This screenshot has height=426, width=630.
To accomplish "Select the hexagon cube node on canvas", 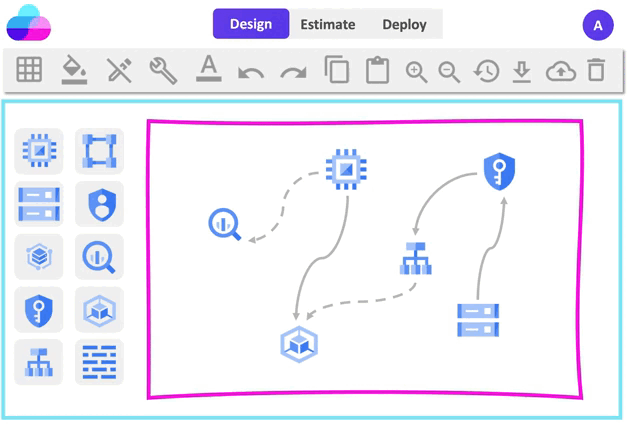I will point(299,344).
